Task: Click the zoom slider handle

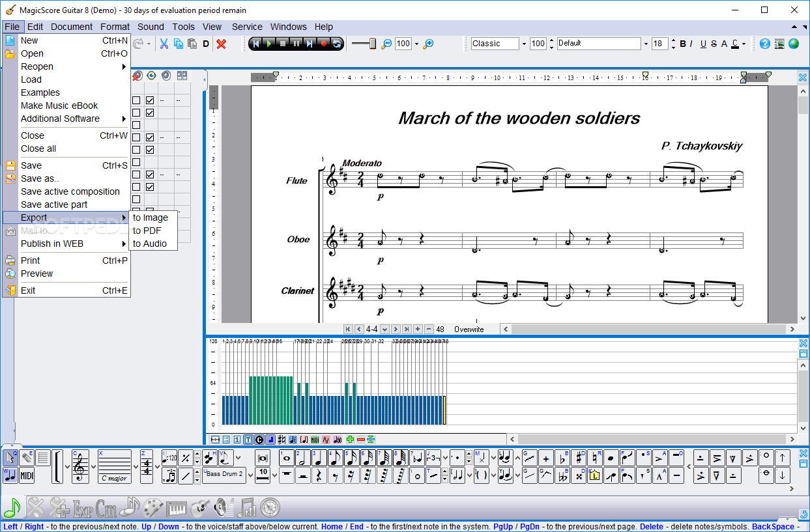Action: [373, 43]
